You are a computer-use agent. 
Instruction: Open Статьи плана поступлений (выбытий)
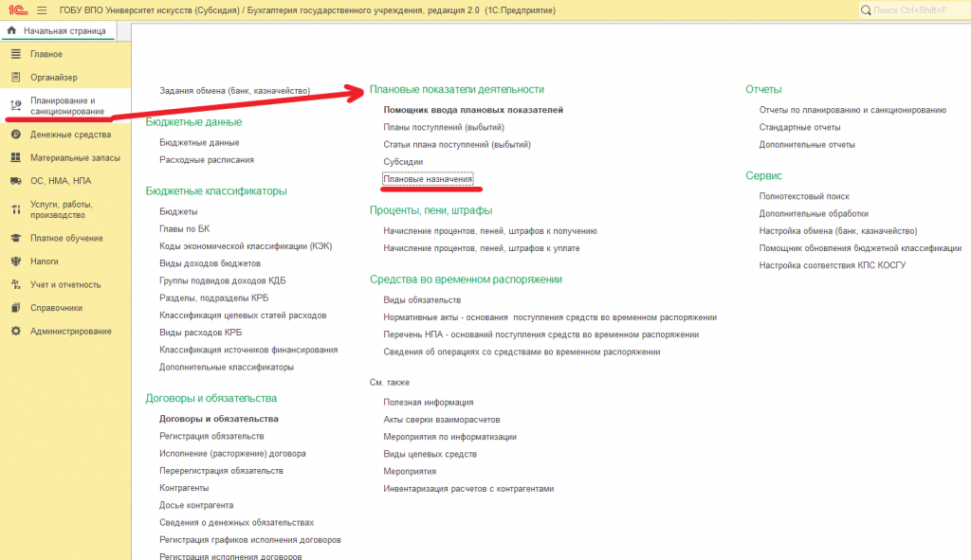tap(457, 144)
